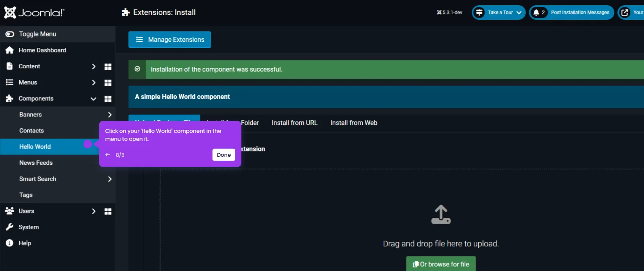Click the Menus list icon
This screenshot has height=271, width=644.
point(10,82)
